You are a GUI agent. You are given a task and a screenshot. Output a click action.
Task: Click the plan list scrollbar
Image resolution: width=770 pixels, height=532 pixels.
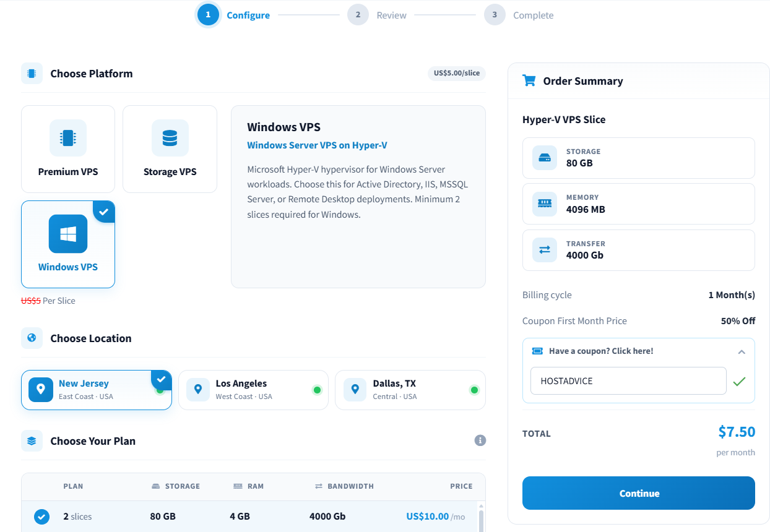[x=481, y=521]
